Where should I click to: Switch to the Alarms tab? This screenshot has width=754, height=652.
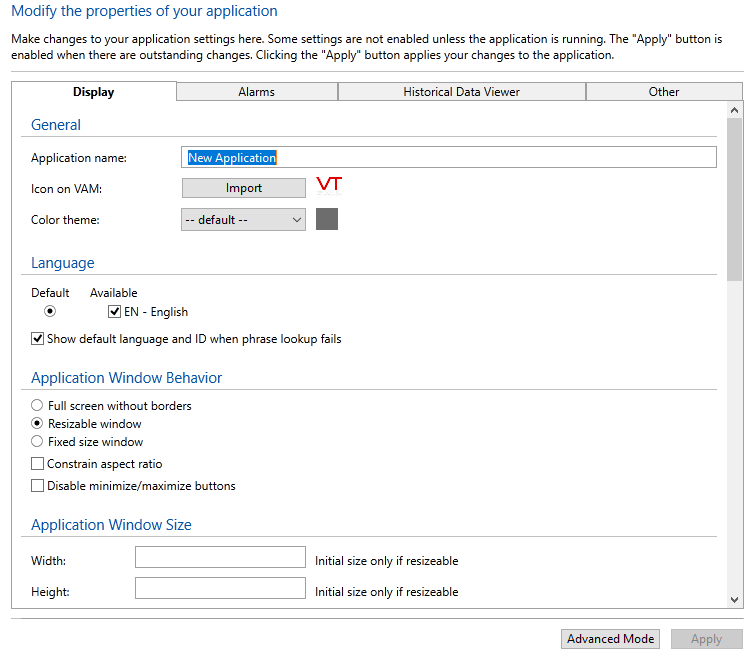257,92
